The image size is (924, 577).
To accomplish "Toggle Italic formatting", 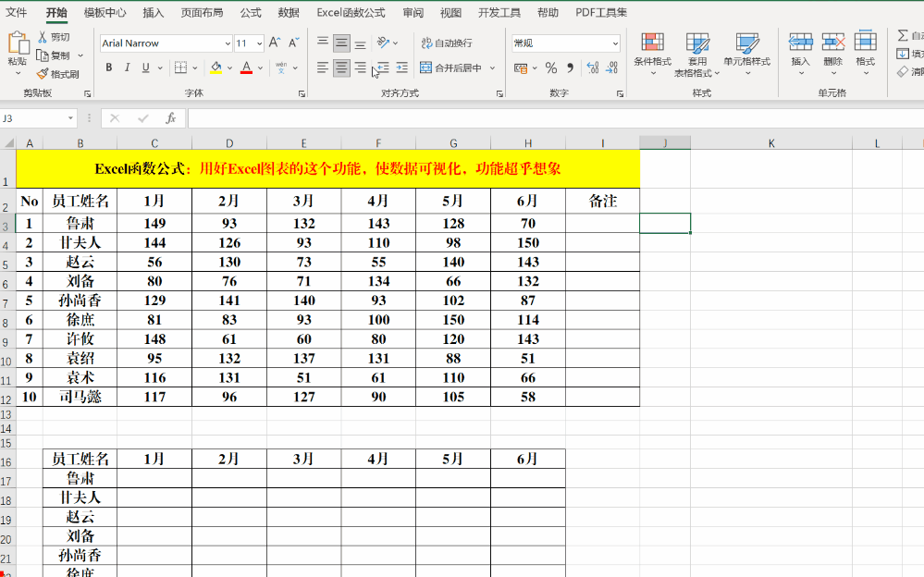I will click(127, 68).
